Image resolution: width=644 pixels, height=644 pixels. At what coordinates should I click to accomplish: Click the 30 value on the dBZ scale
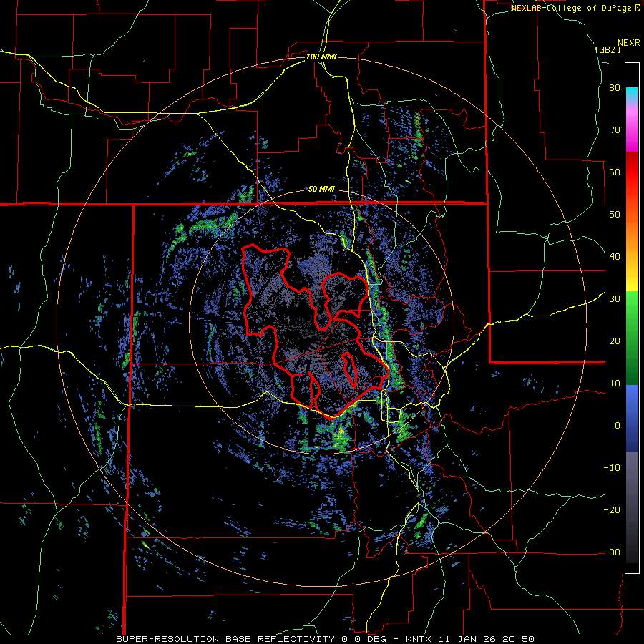click(x=615, y=299)
